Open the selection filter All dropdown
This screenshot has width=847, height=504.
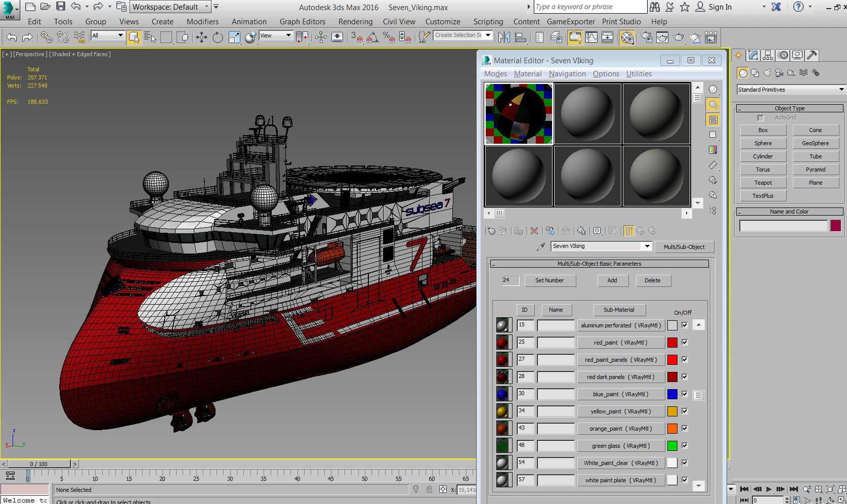108,35
